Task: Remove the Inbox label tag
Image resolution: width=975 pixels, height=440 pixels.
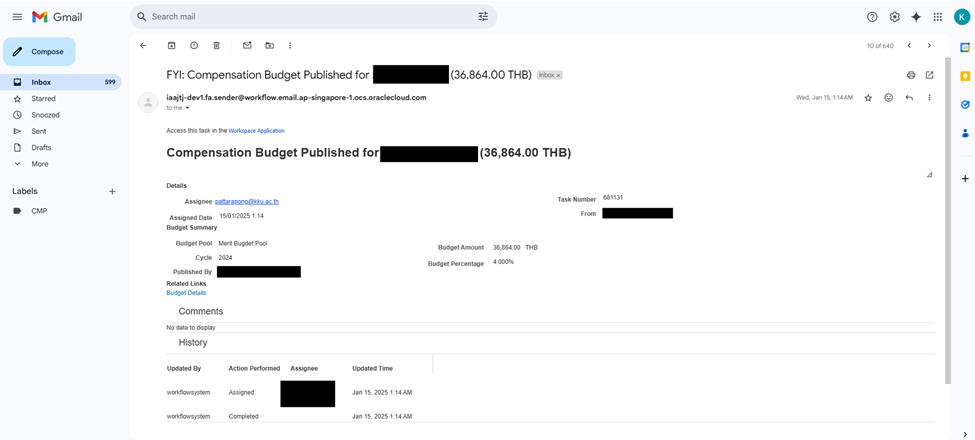Action: pyautogui.click(x=559, y=76)
